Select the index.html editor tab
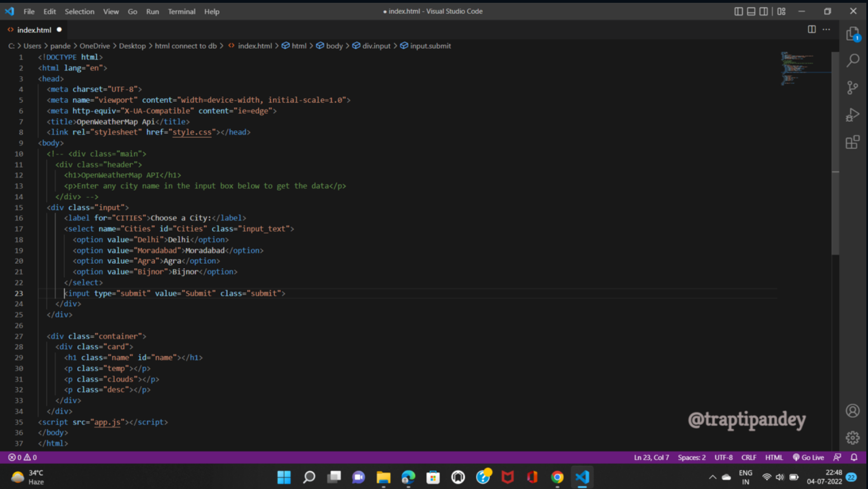This screenshot has width=868, height=489. coord(34,30)
